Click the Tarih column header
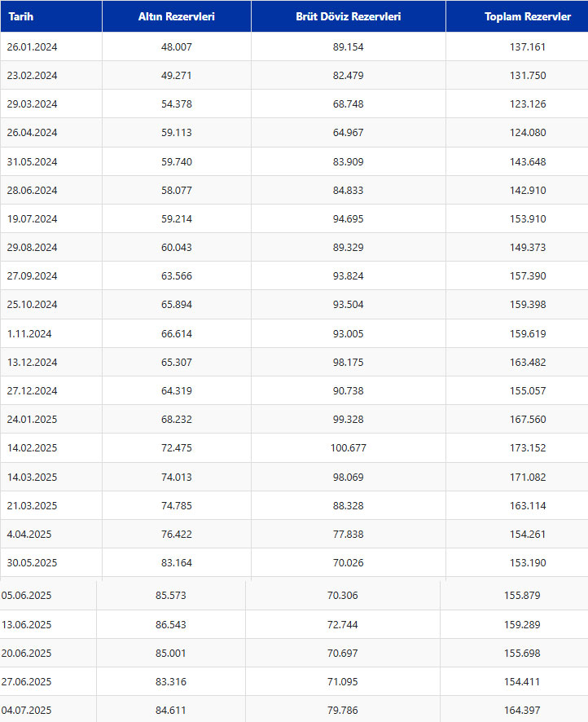The image size is (588, 722). point(51,16)
